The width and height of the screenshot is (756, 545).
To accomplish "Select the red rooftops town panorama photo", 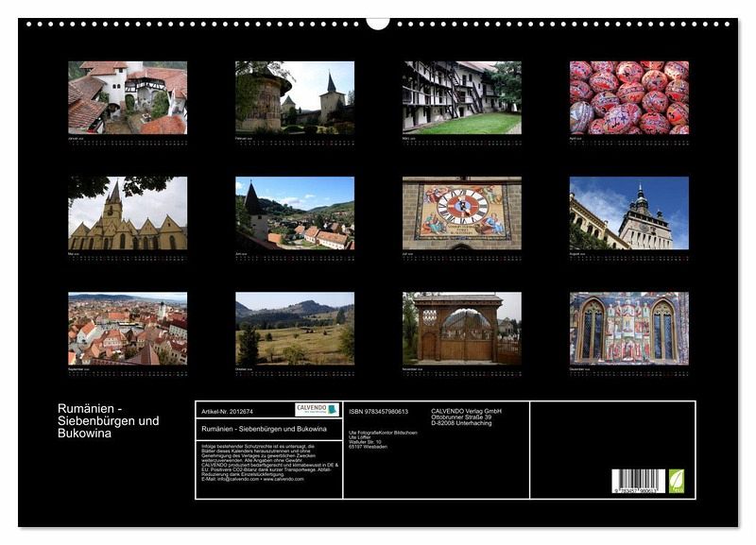I will coord(128,328).
